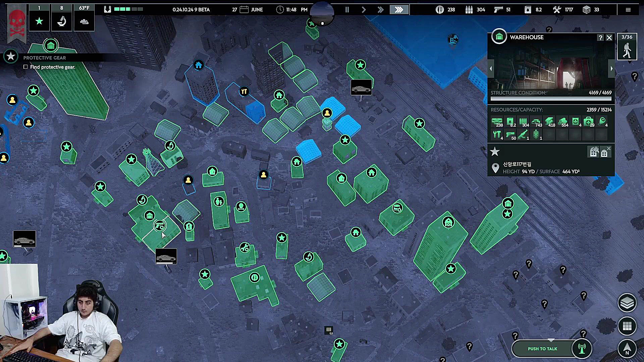Viewport: 644px width, 362px height.
Task: Click the warehouse help question mark
Action: tap(600, 38)
